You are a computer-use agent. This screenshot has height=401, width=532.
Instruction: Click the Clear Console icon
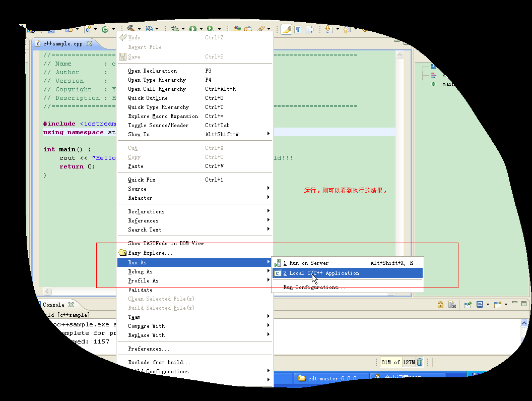point(452,305)
